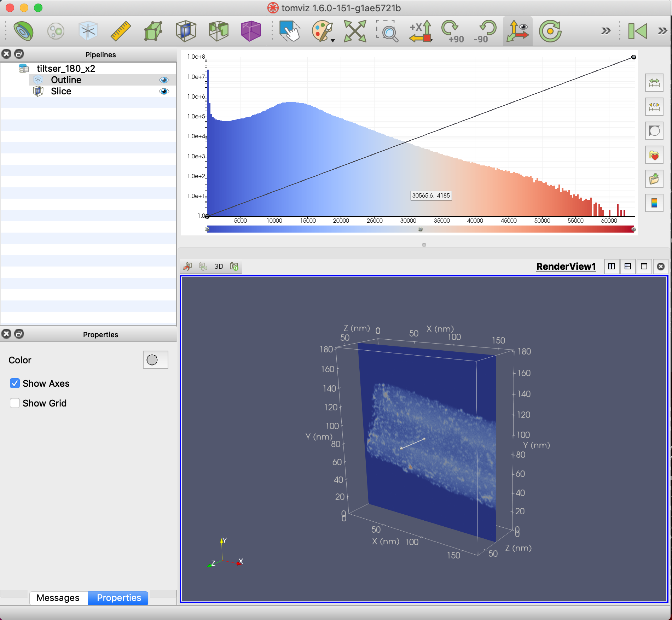Add an Outline module from toolbar

coord(88,31)
